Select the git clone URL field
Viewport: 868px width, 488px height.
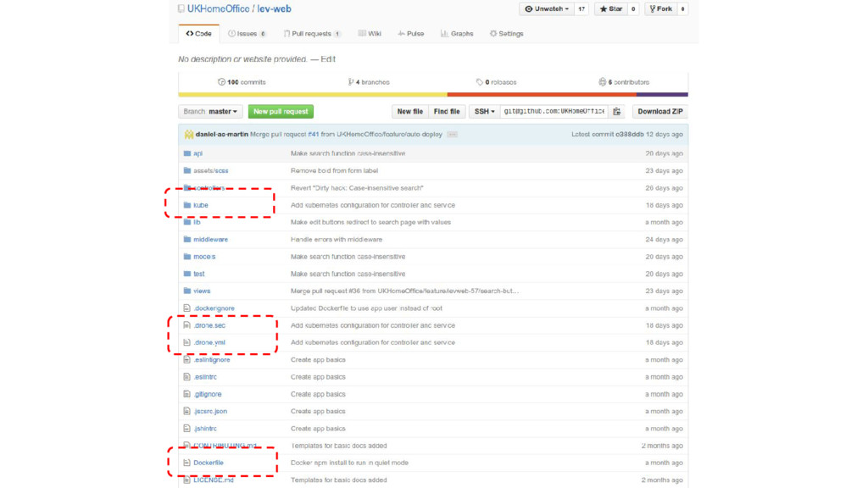pyautogui.click(x=554, y=111)
